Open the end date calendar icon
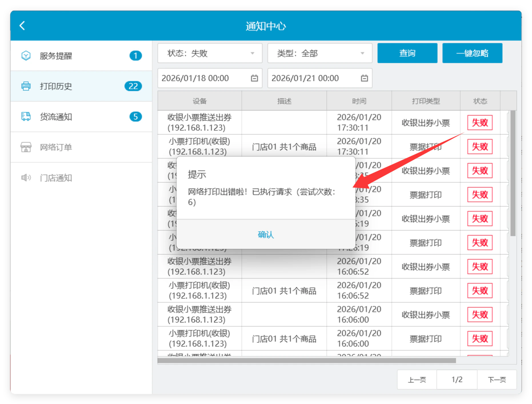 tap(364, 78)
